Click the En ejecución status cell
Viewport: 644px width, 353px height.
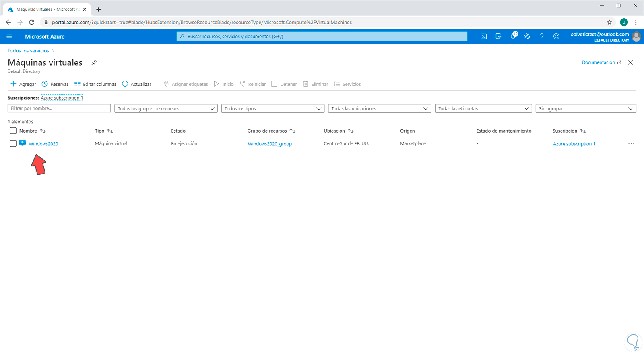[x=184, y=144]
